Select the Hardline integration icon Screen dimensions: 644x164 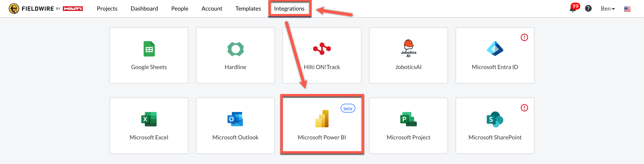[235, 49]
